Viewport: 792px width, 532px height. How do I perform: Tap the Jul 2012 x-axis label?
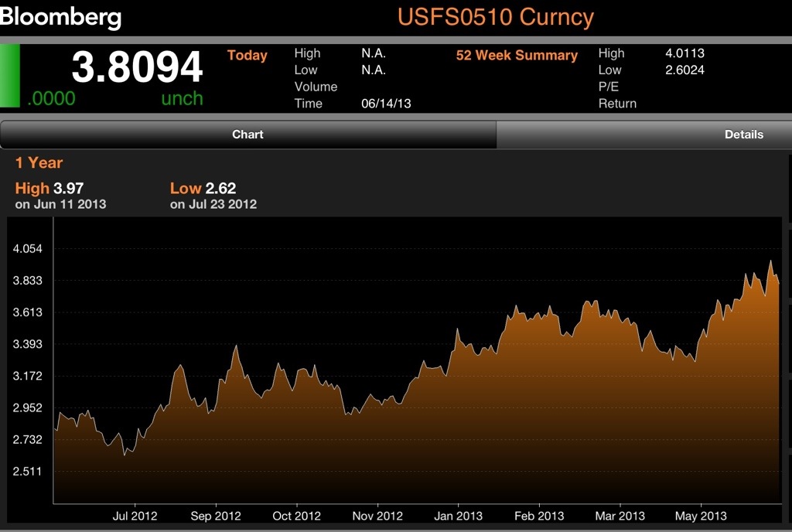pos(135,516)
